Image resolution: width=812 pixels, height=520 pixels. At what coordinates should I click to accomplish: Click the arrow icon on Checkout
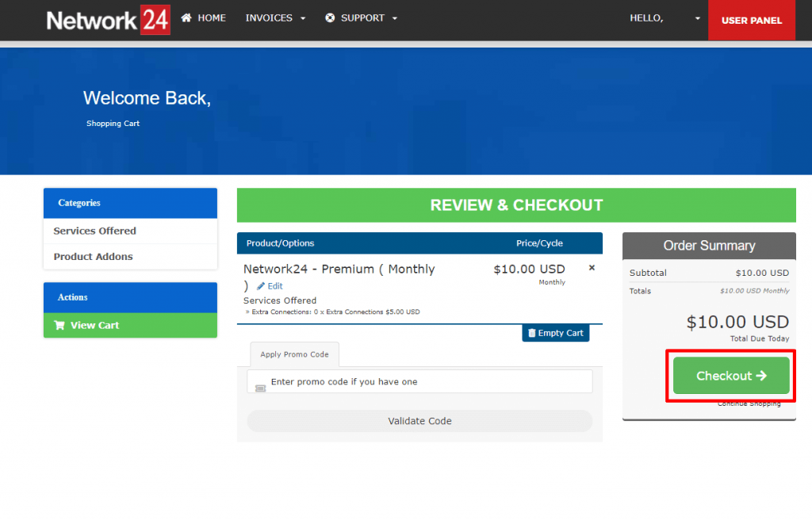coord(761,376)
